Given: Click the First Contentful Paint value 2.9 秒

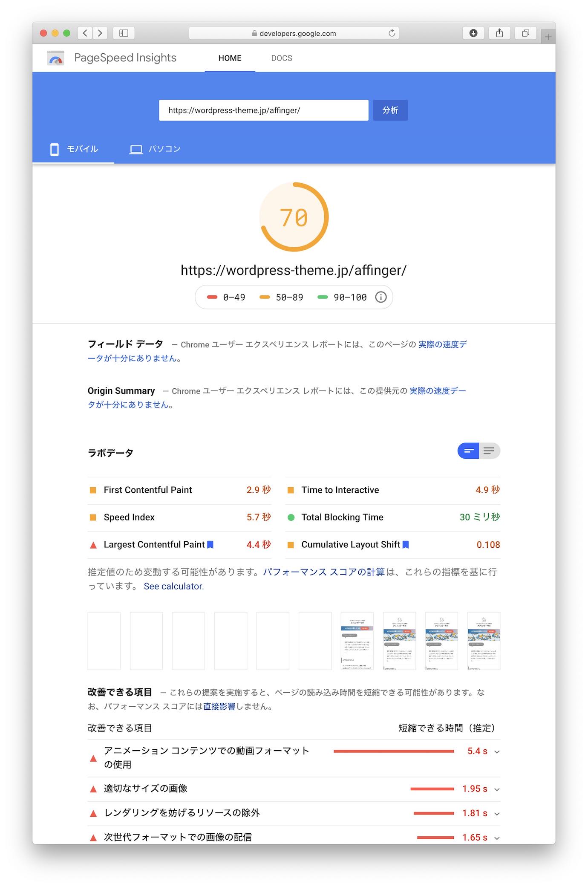Looking at the screenshot, I should point(259,490).
